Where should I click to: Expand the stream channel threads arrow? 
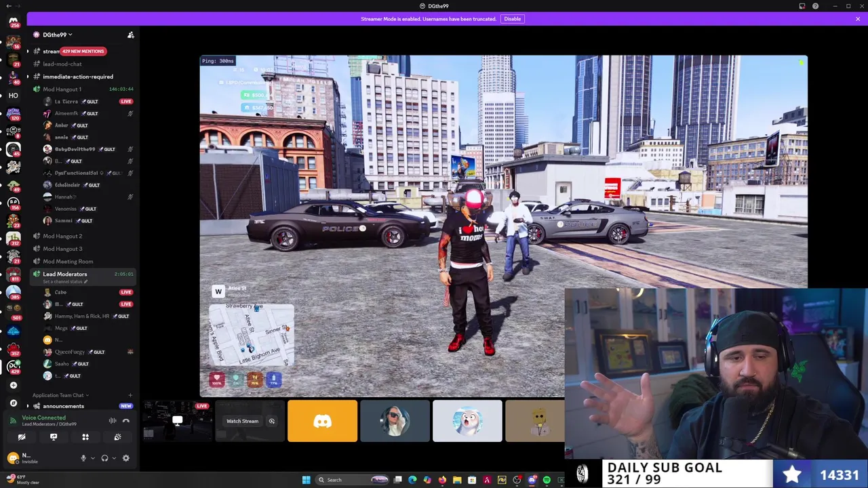point(28,52)
